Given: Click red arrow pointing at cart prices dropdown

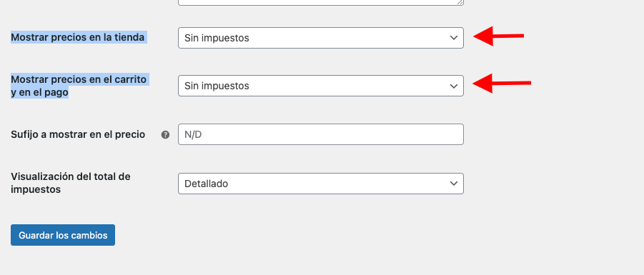Looking at the screenshot, I should point(502,84).
